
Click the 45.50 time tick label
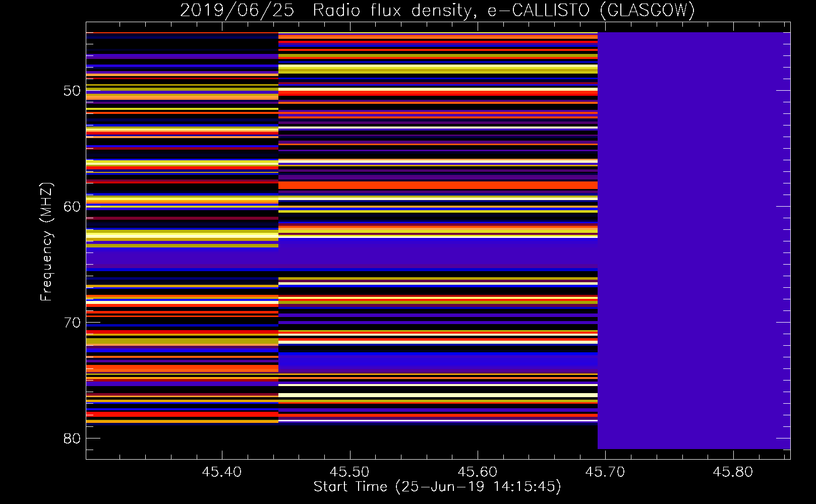[349, 472]
